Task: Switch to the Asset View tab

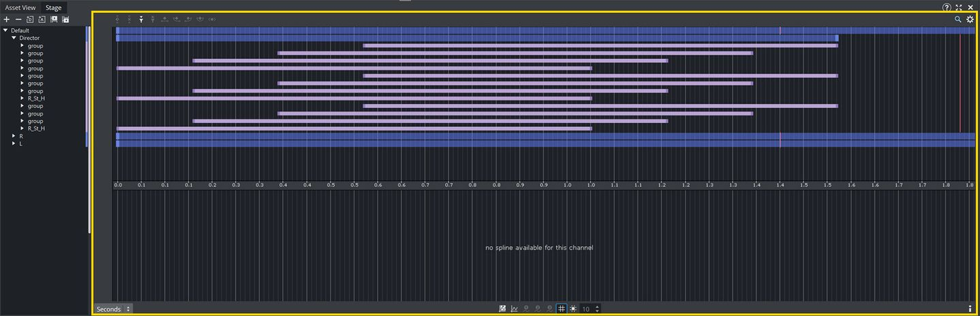Action: pyautogui.click(x=20, y=7)
